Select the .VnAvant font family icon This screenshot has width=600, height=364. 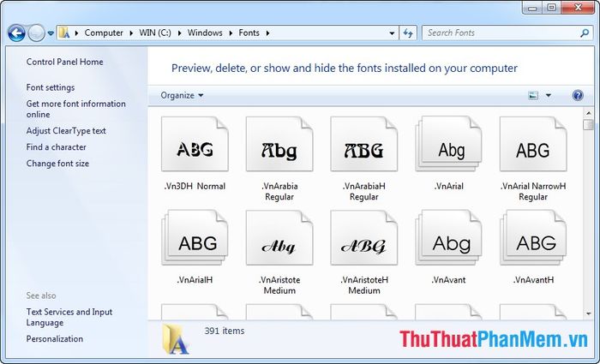448,237
